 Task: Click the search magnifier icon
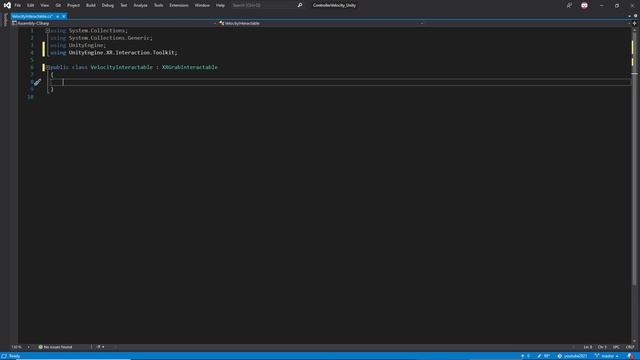click(300, 5)
